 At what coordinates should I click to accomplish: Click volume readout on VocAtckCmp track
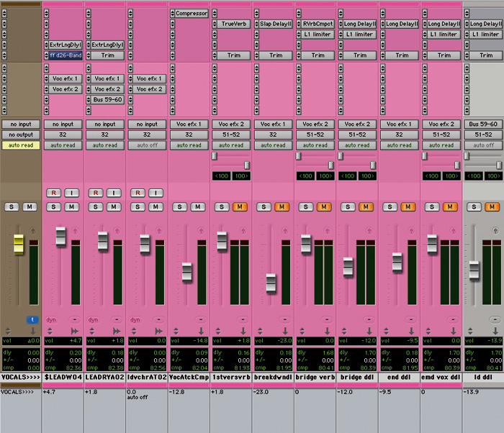(189, 341)
